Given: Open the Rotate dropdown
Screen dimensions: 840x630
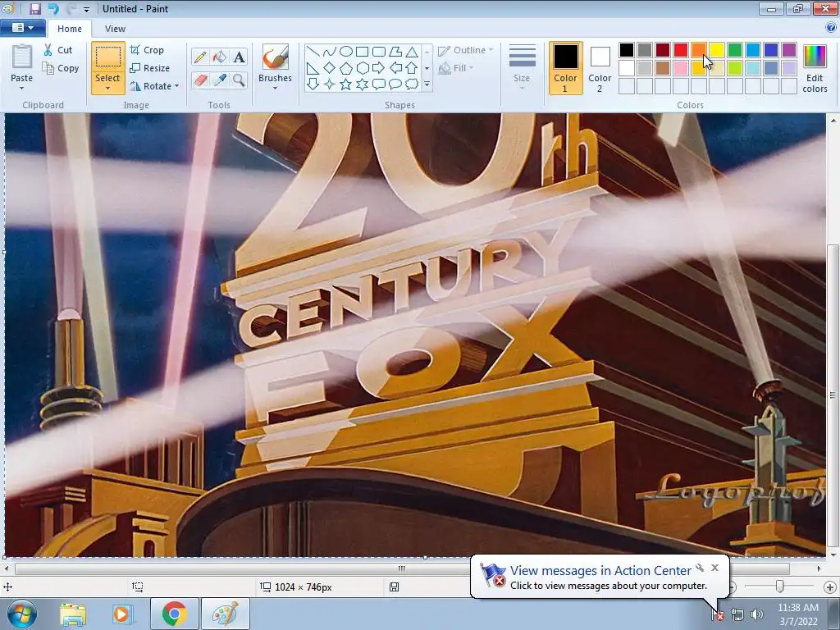Looking at the screenshot, I should click(155, 85).
